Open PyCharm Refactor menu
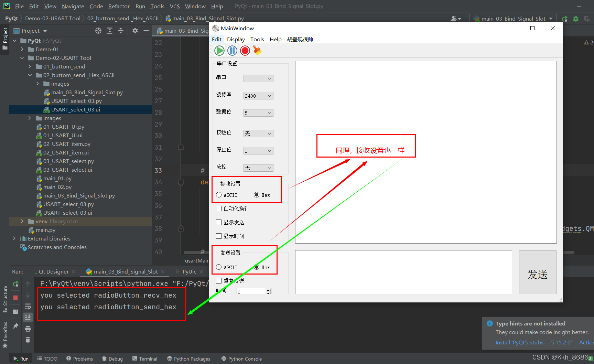Screen dimensions: 594x364 click(x=119, y=6)
